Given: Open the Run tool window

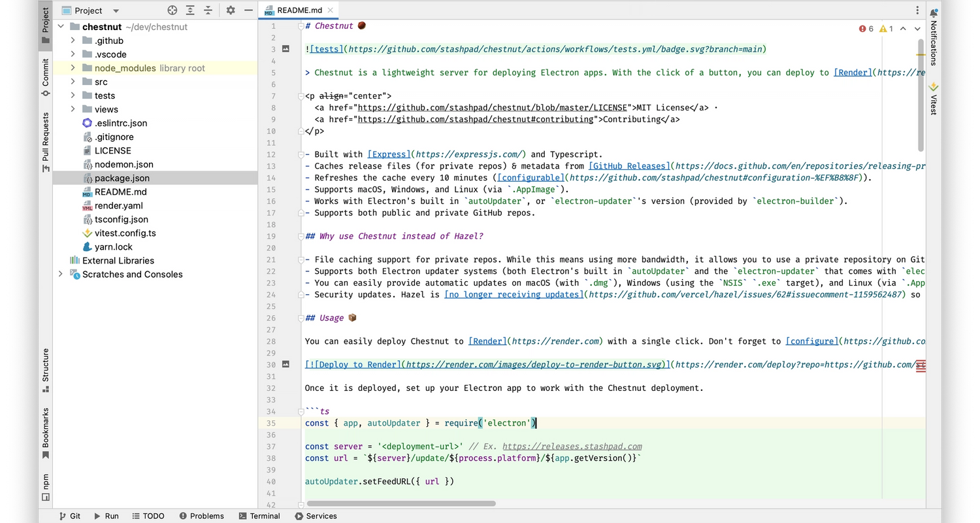Looking at the screenshot, I should pos(106,516).
